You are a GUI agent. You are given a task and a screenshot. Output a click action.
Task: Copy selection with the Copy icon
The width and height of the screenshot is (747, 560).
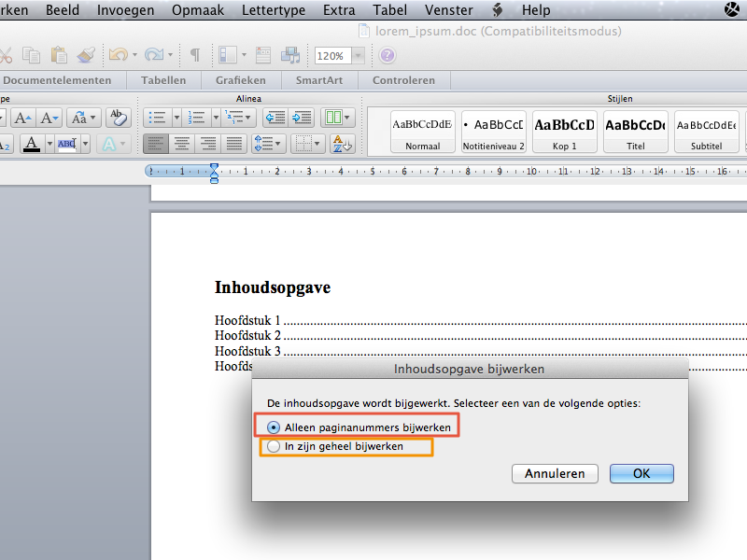click(x=32, y=55)
